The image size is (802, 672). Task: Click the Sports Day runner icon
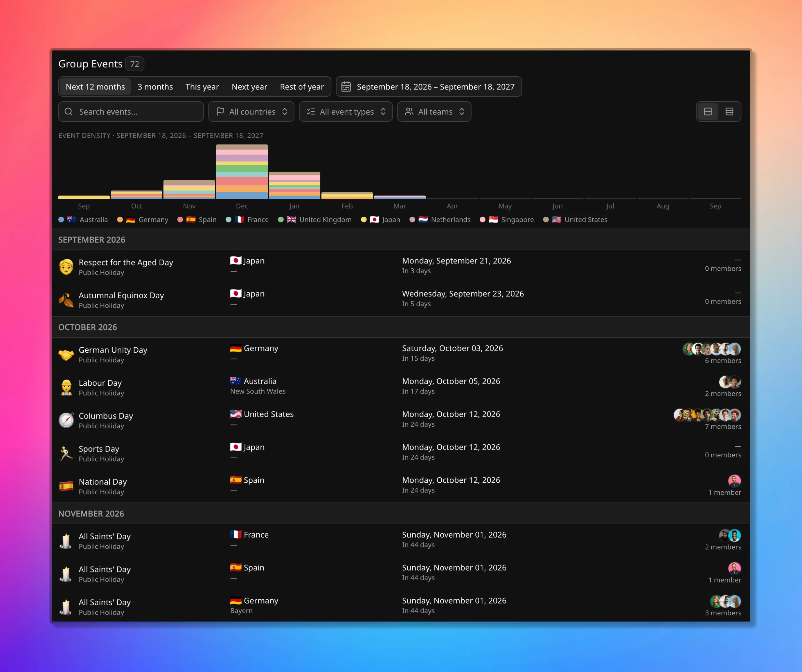pos(66,454)
